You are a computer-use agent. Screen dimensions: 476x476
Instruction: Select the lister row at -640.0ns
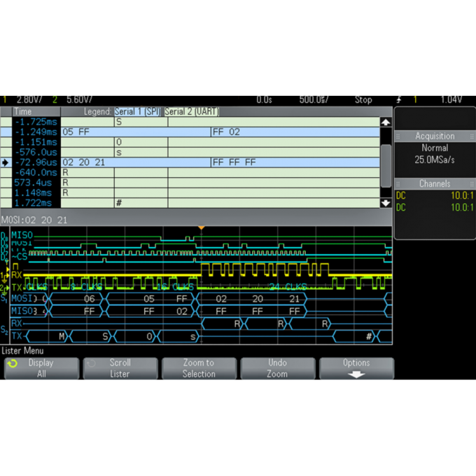click(x=190, y=173)
